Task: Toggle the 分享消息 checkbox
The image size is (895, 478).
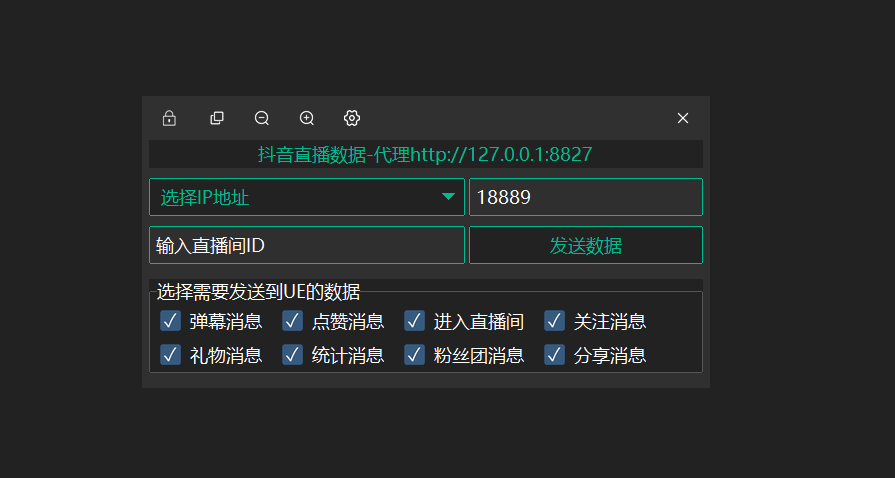Action: coord(555,355)
